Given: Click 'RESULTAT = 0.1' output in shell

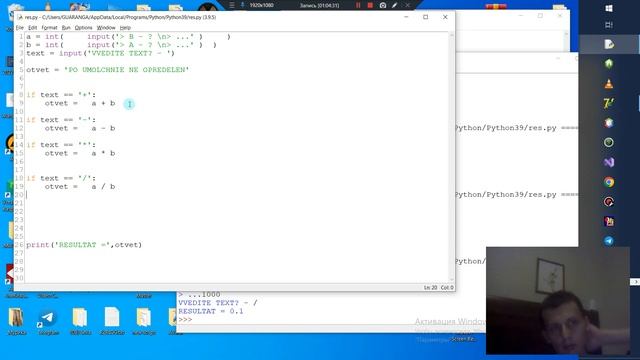Looking at the screenshot, I should 211,311.
